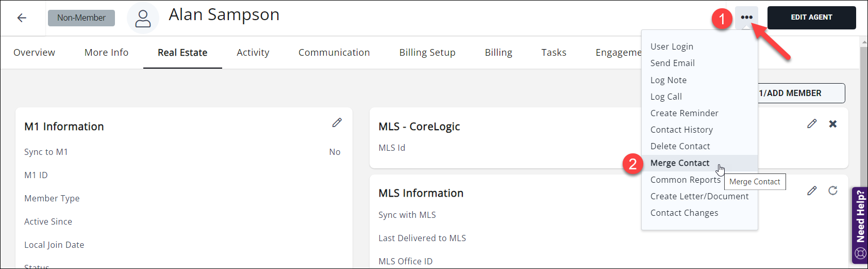This screenshot has width=868, height=269.
Task: Click the Active Since field label
Action: [48, 221]
